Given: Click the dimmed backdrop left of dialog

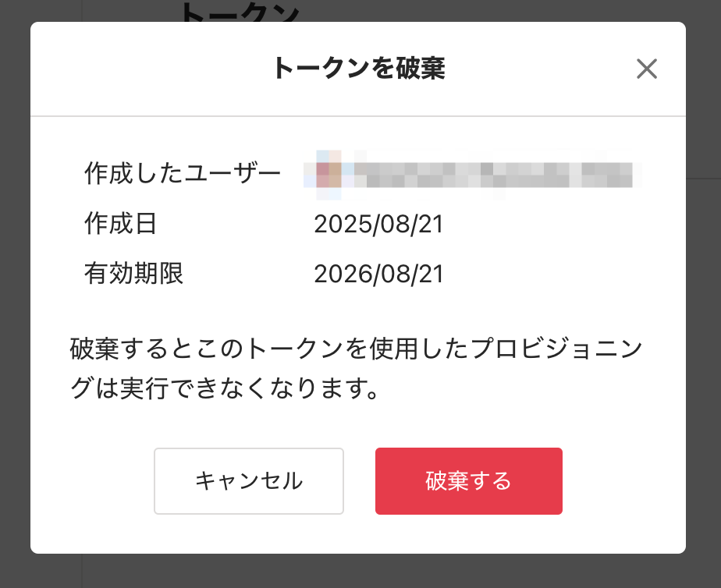Looking at the screenshot, I should click(14, 296).
